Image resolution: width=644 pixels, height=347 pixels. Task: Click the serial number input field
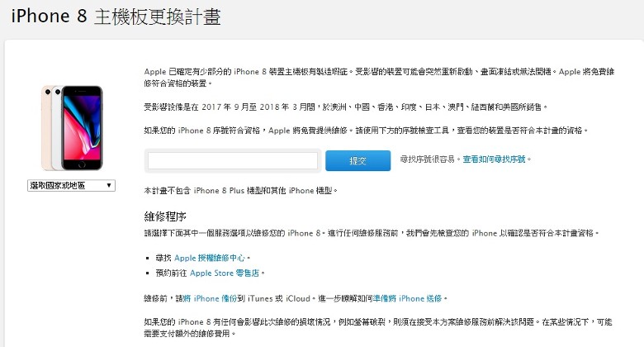[233, 160]
